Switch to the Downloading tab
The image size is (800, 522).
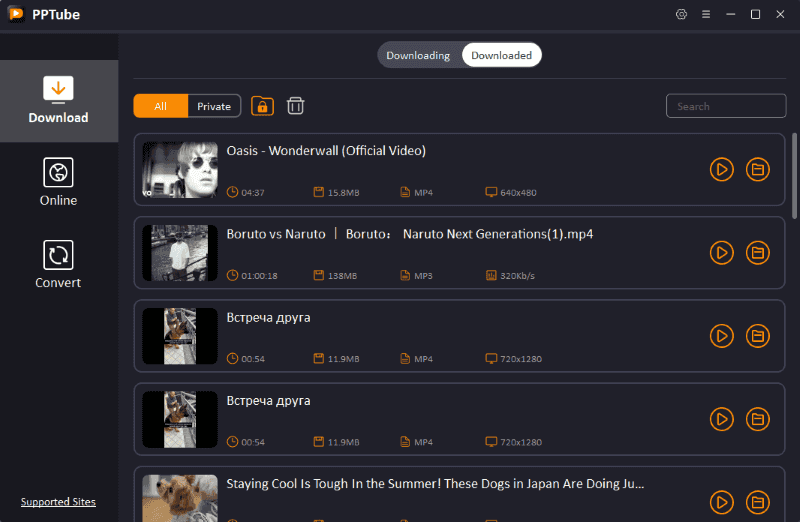418,55
